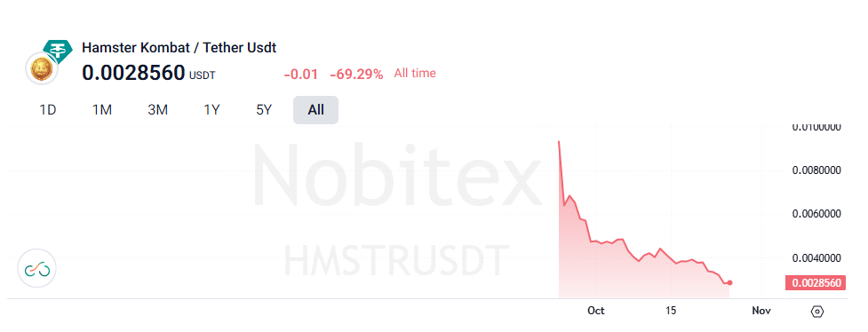Viewport: 868px width, 332px height.
Task: Click the green Tether logo badge
Action: coord(58,51)
